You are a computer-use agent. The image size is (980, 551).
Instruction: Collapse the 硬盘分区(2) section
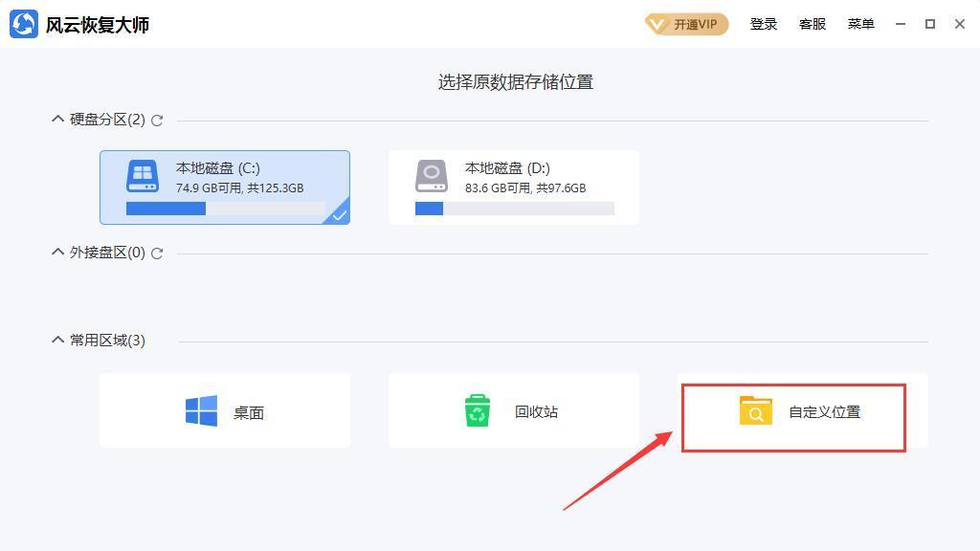56,119
